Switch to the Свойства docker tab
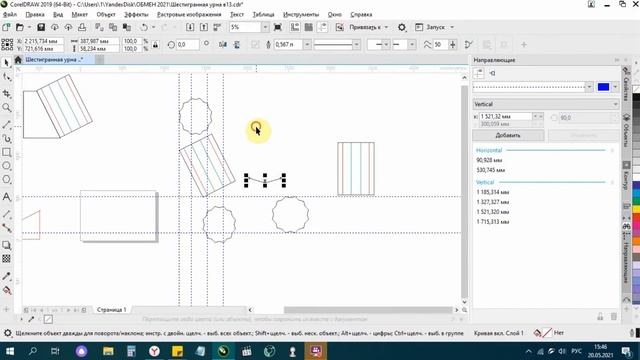The width and height of the screenshot is (640, 360). [x=626, y=84]
